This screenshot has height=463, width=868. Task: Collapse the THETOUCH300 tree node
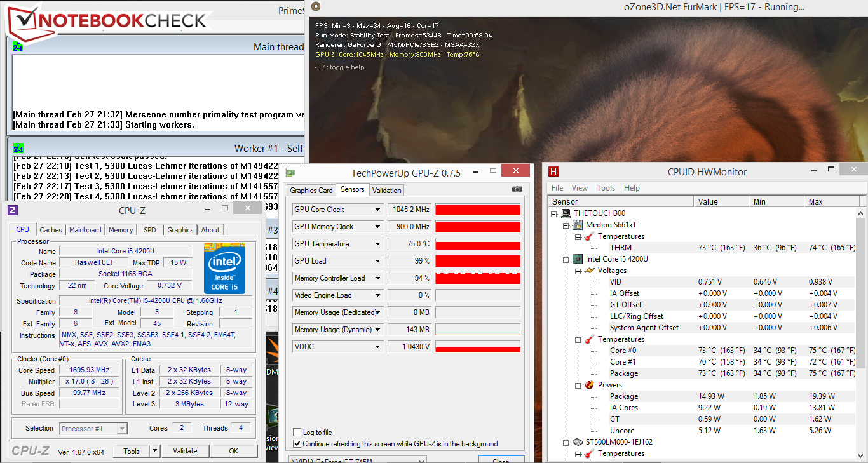click(x=555, y=213)
